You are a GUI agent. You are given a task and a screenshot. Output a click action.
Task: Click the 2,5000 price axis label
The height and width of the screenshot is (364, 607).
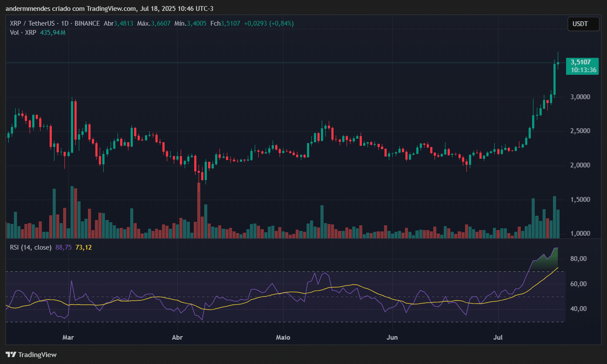(580, 131)
